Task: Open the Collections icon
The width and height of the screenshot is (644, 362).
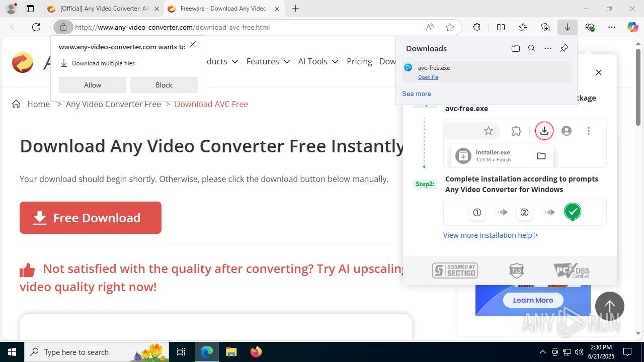Action: tap(545, 27)
